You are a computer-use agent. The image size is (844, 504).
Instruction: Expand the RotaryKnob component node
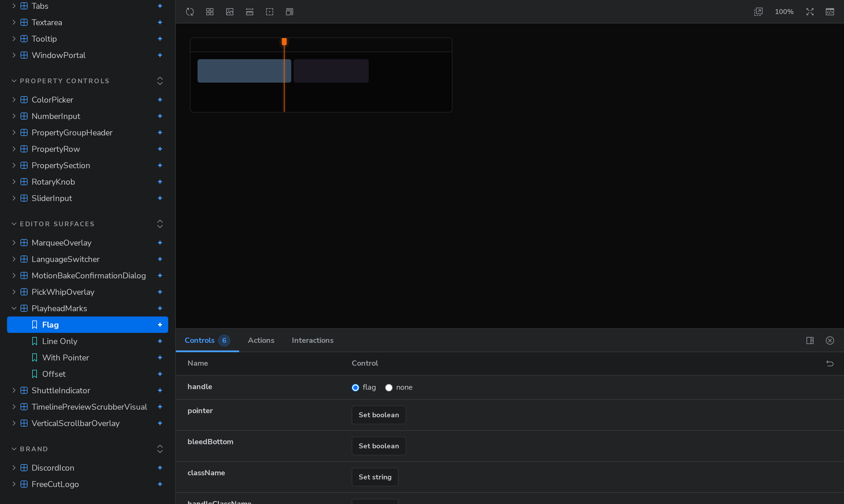(x=14, y=182)
